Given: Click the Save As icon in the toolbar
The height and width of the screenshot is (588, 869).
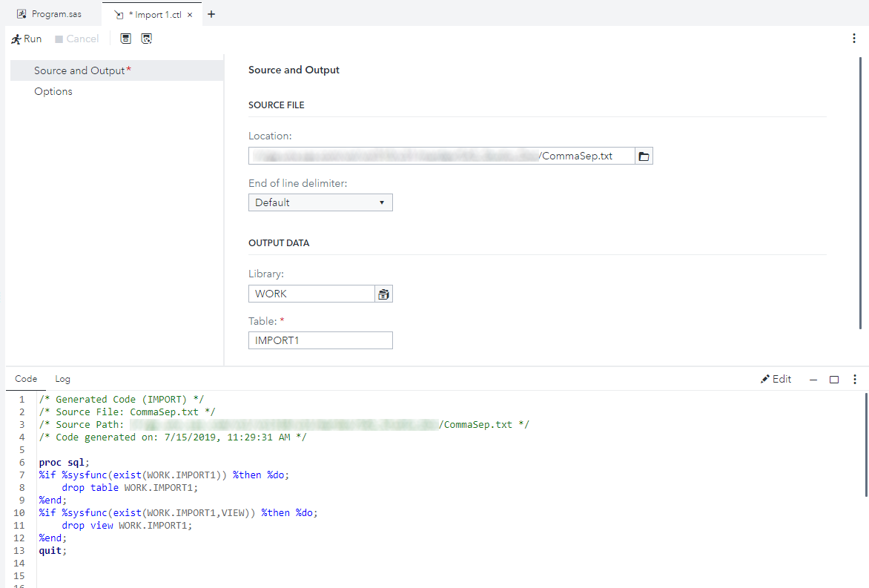Looking at the screenshot, I should (147, 39).
